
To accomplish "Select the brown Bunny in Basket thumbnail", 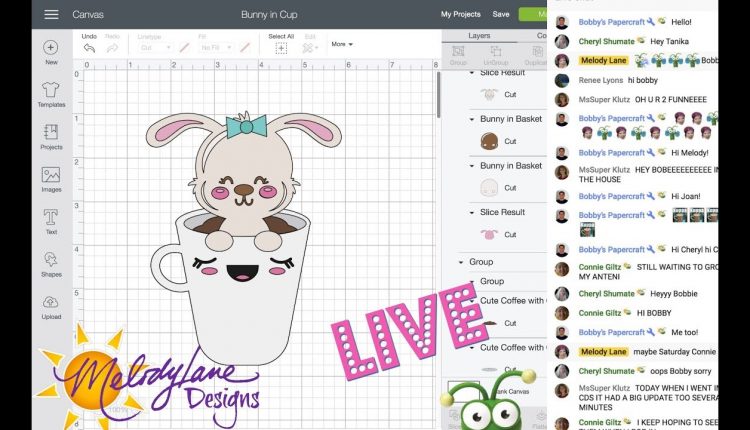I will coord(489,141).
